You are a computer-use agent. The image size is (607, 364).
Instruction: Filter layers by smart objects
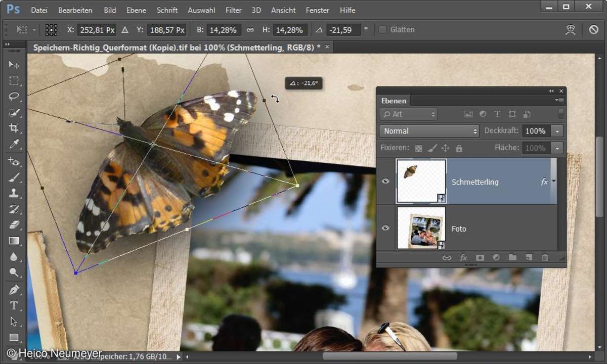(527, 114)
